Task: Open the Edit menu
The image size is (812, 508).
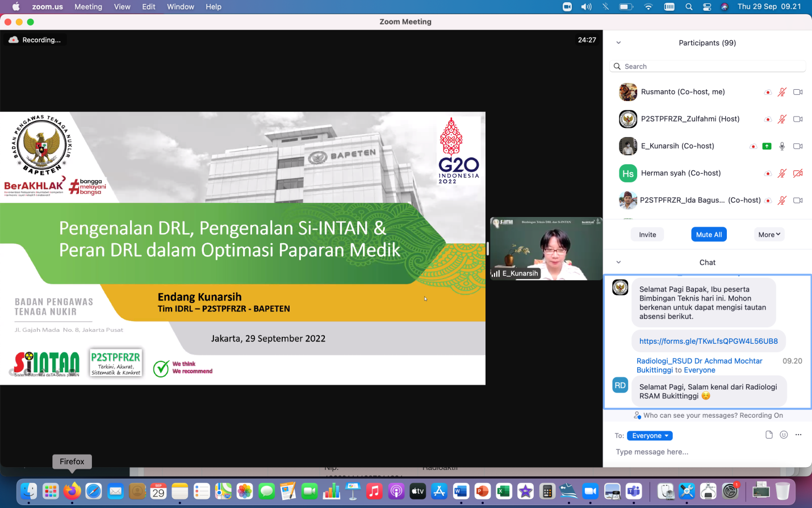Action: pos(149,7)
